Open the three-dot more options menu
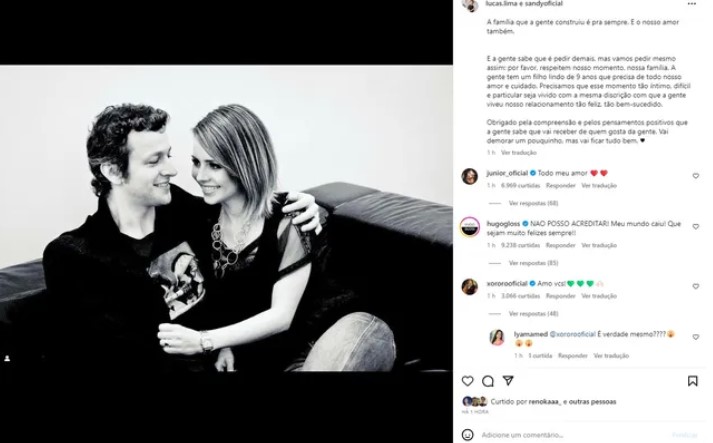Screen dimensions: 713x443 point(692,4)
